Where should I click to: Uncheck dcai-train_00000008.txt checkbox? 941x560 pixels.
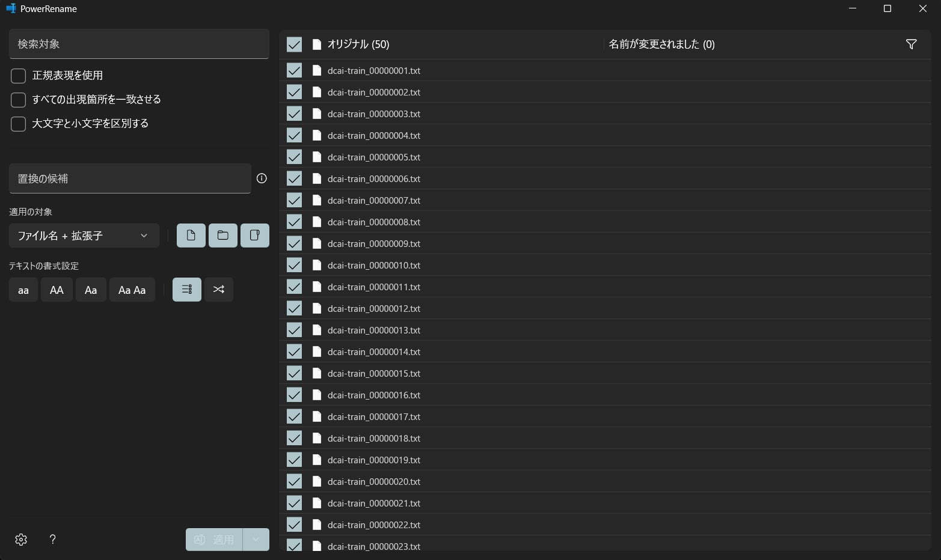(294, 222)
